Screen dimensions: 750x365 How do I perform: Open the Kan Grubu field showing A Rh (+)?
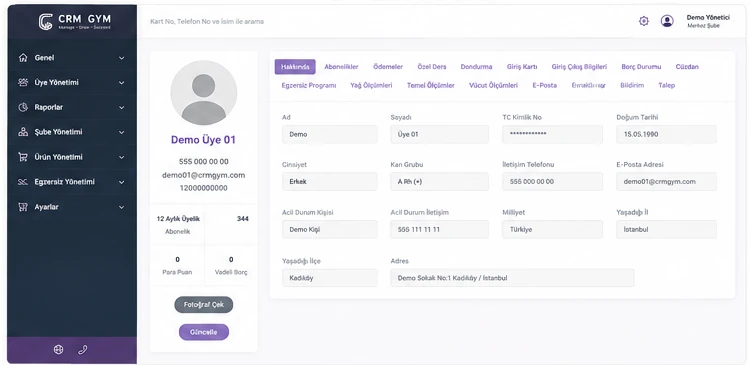coord(440,182)
